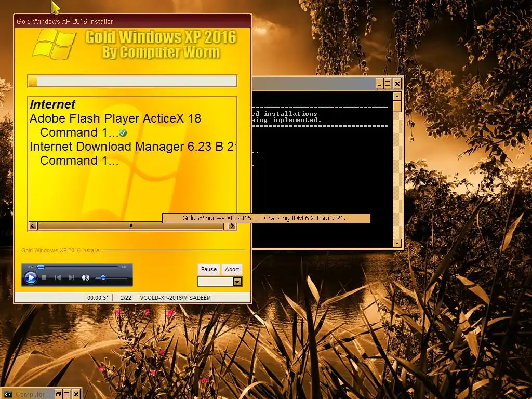Click the left arrow of the installer list scrollbar
532x399 pixels.
(33, 225)
